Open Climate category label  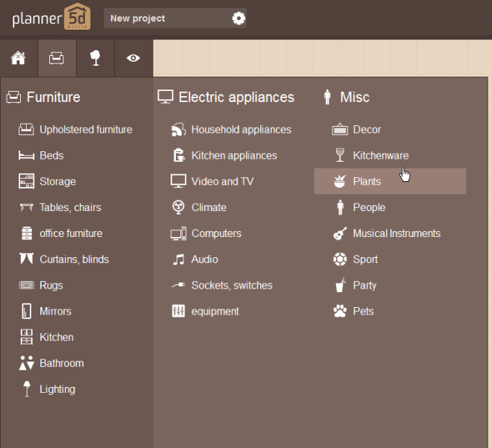click(209, 207)
